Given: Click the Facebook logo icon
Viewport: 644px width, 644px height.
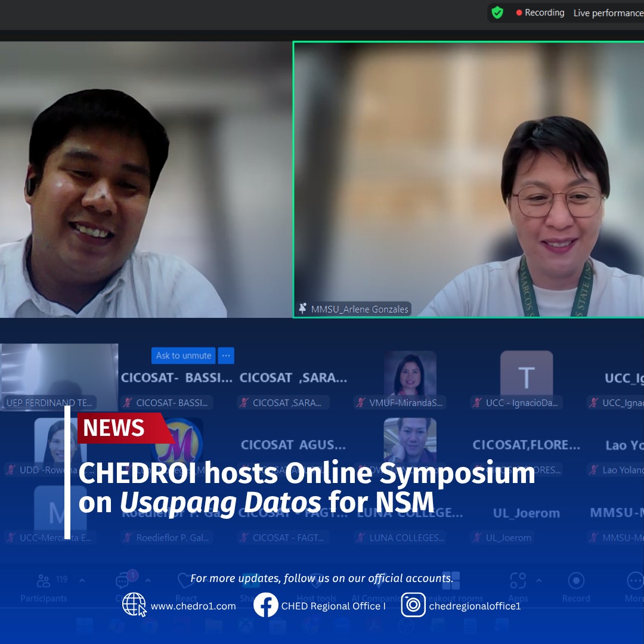Looking at the screenshot, I should pos(266,605).
